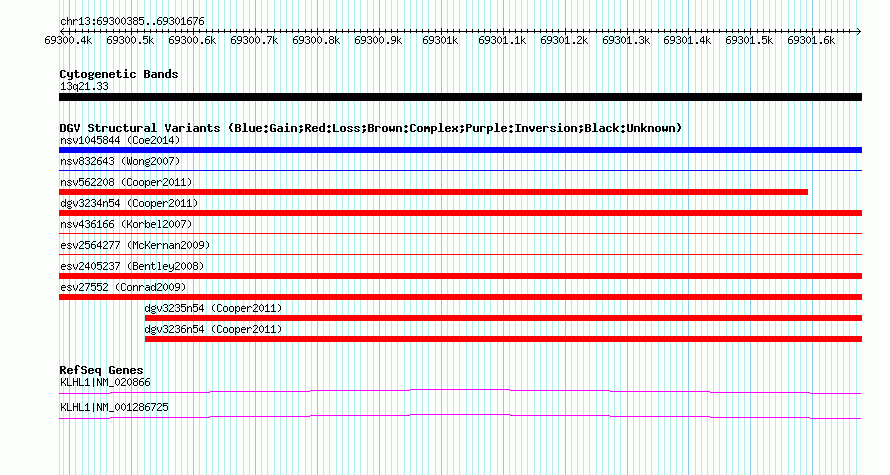Image resolution: width=890 pixels, height=475 pixels.
Task: Click the magenta KLHL1 NM_001286725 gene line
Action: pyautogui.click(x=460, y=417)
